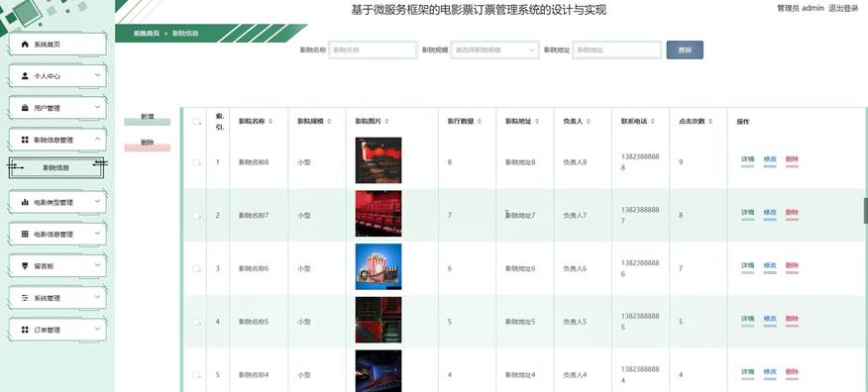Click the 查询 search button

pos(685,49)
